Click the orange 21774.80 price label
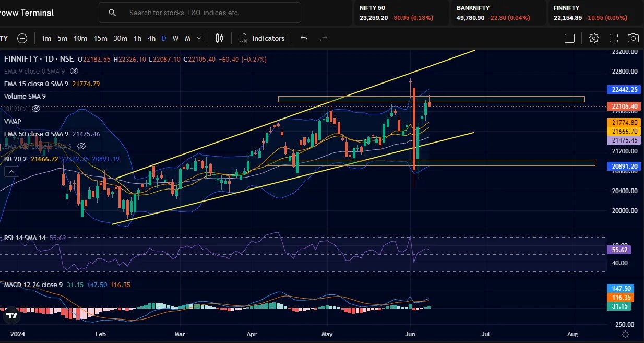Viewport: 644px width, 343px height. [623, 122]
